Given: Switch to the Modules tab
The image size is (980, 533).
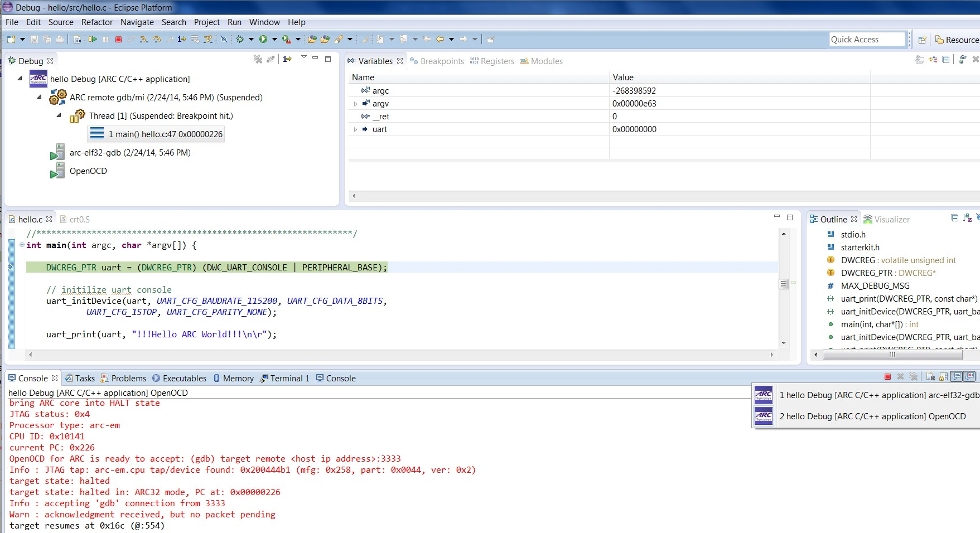Looking at the screenshot, I should point(542,61).
